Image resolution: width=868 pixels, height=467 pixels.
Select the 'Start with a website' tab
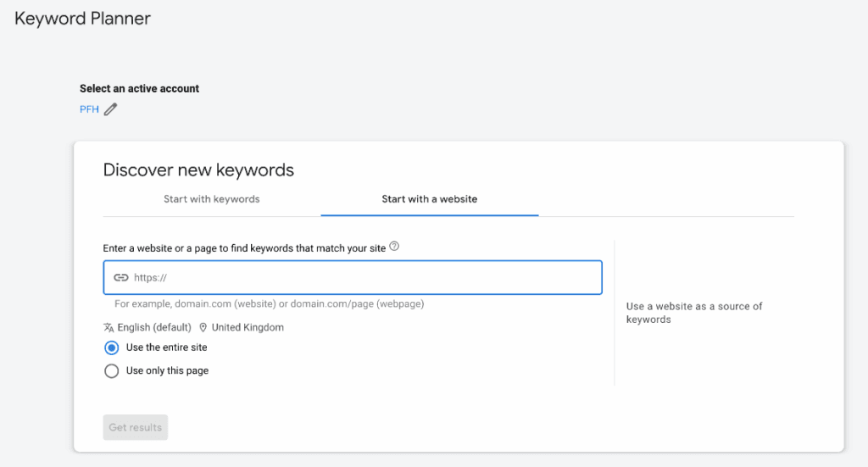pyautogui.click(x=429, y=199)
